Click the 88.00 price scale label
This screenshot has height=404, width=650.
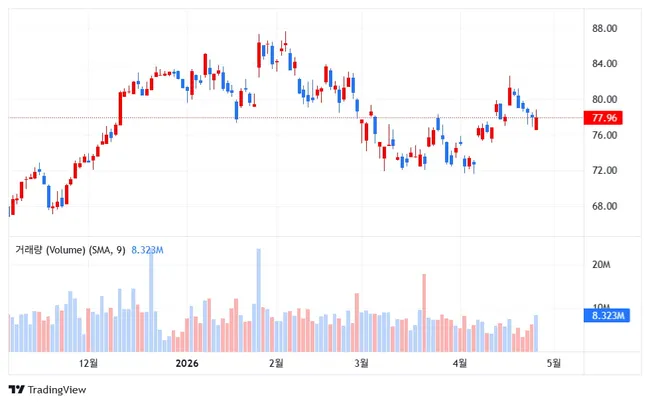tap(603, 29)
